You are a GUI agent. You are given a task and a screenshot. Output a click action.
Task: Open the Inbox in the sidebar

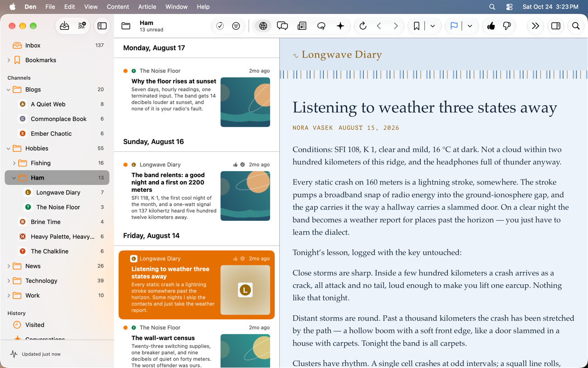(57, 45)
